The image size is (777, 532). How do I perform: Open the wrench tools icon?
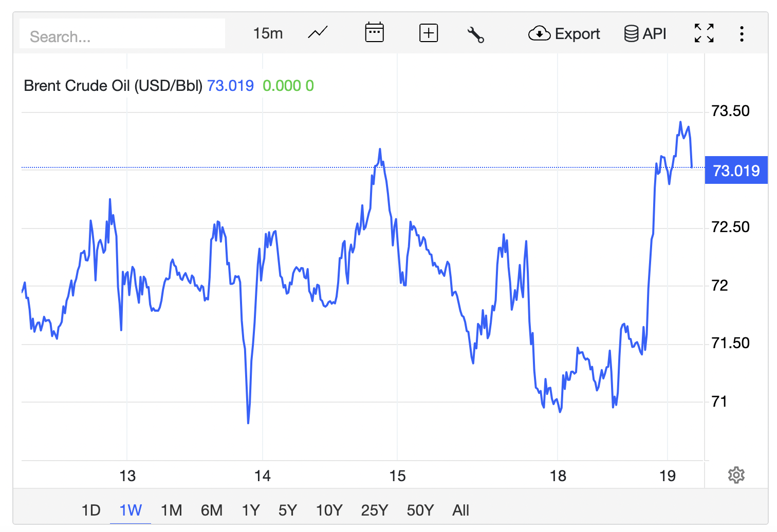point(475,34)
